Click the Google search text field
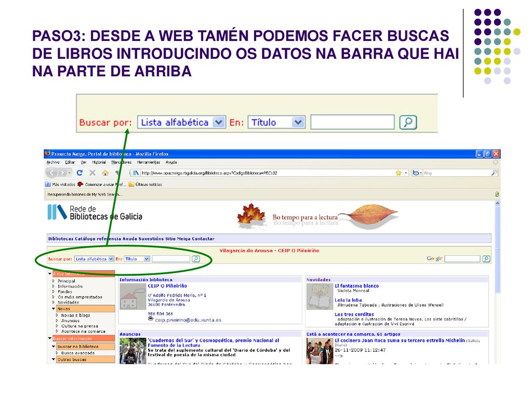The image size is (532, 399). pyautogui.click(x=463, y=259)
